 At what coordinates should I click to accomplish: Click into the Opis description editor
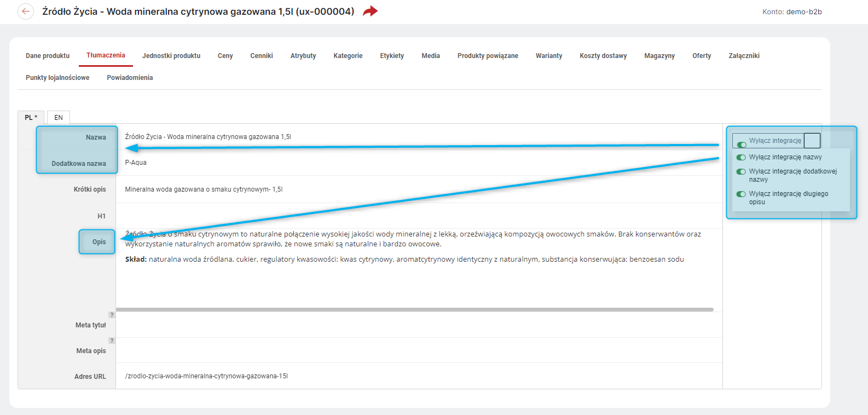(419, 268)
